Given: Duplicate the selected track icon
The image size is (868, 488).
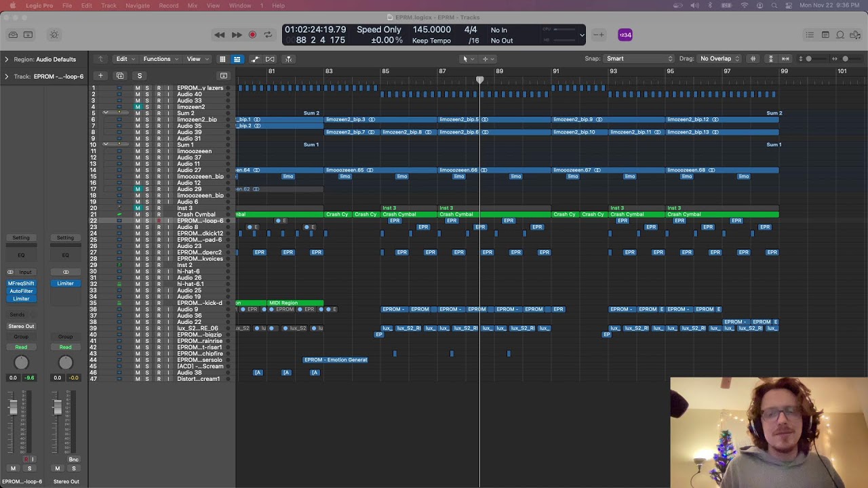Looking at the screenshot, I should point(120,75).
